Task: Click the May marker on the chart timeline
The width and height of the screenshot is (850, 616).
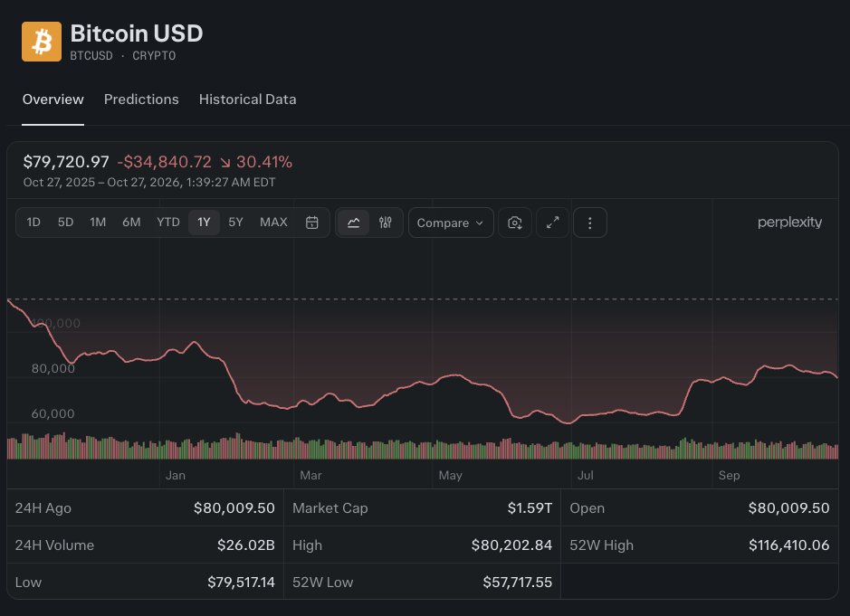Action: [451, 475]
